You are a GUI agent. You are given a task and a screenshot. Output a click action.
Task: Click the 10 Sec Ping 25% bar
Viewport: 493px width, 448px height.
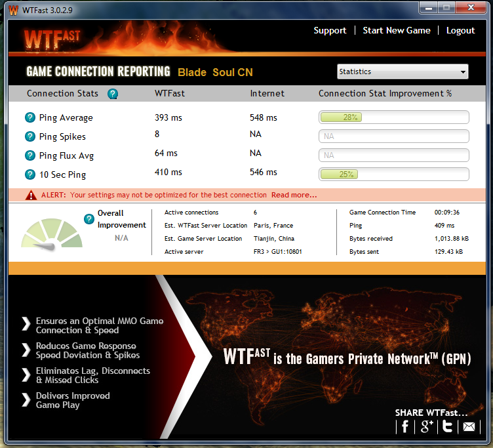click(x=393, y=174)
